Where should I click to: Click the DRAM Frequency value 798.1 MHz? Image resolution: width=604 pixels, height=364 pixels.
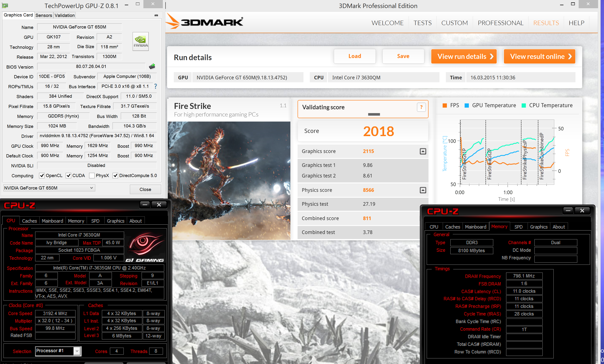click(x=524, y=276)
